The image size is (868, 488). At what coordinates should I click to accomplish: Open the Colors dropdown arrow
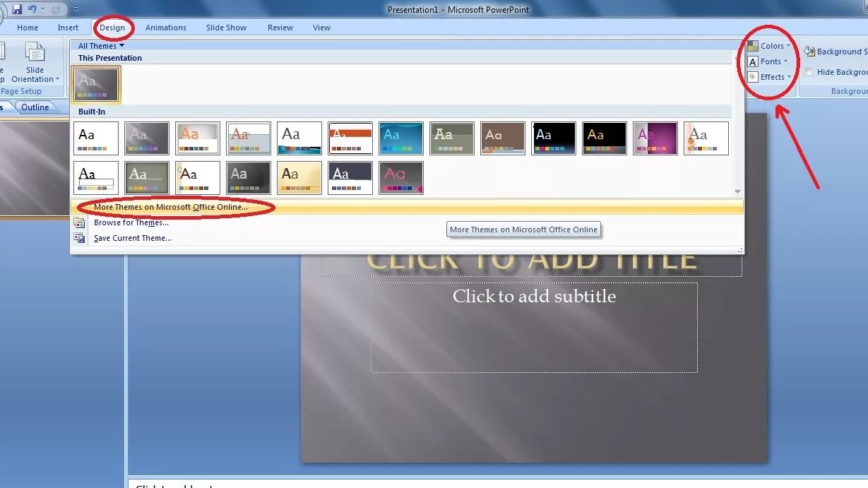tap(789, 46)
